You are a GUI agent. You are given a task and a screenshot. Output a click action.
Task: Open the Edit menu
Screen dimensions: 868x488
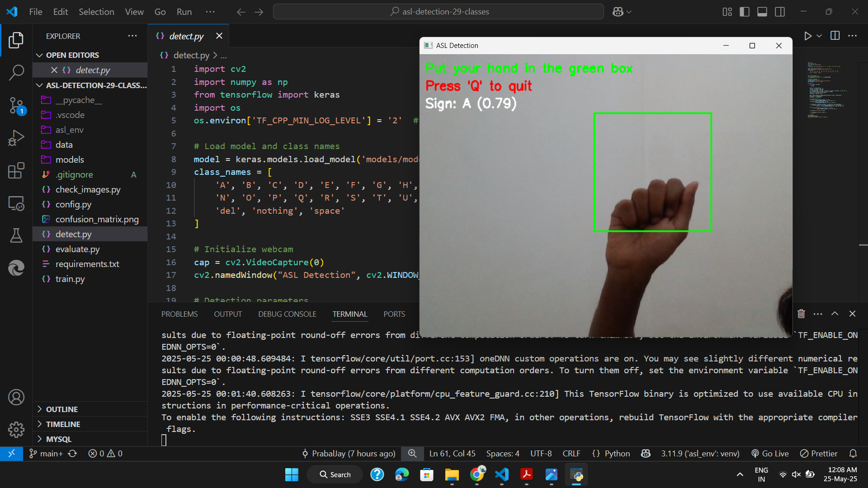(x=61, y=12)
